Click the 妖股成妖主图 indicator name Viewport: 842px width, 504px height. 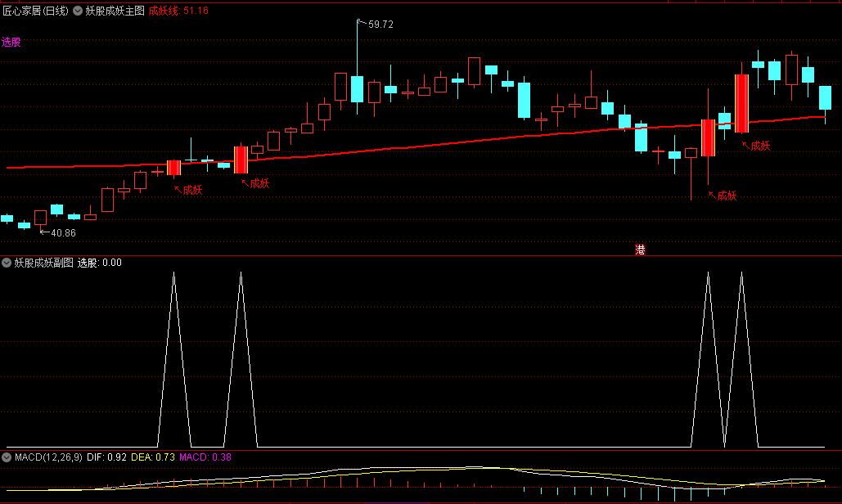coord(115,11)
